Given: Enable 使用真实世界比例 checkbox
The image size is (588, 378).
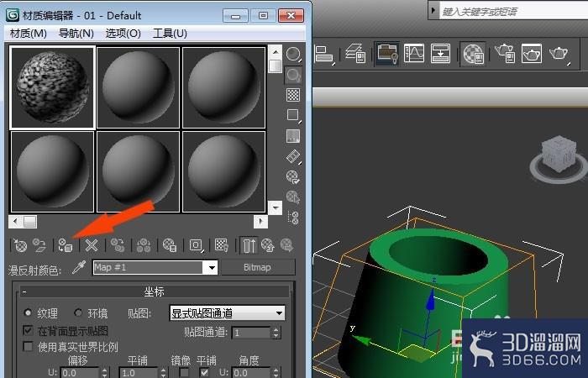Looking at the screenshot, I should tap(28, 346).
